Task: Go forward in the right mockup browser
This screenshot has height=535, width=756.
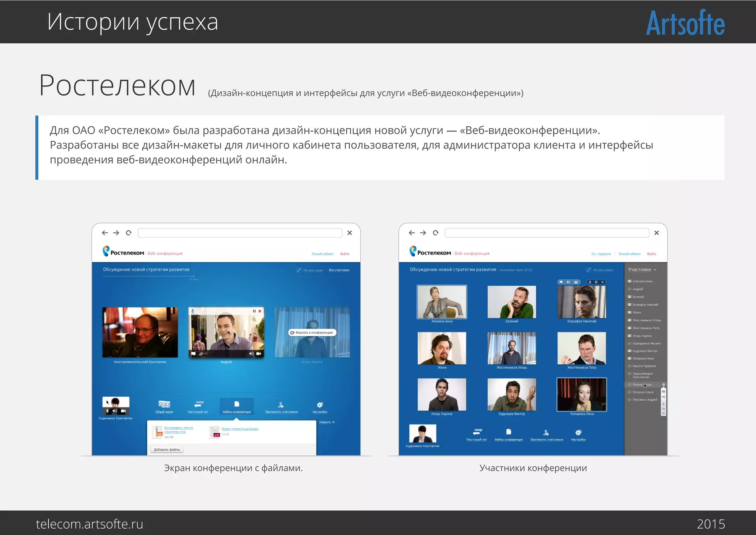Action: (x=423, y=233)
